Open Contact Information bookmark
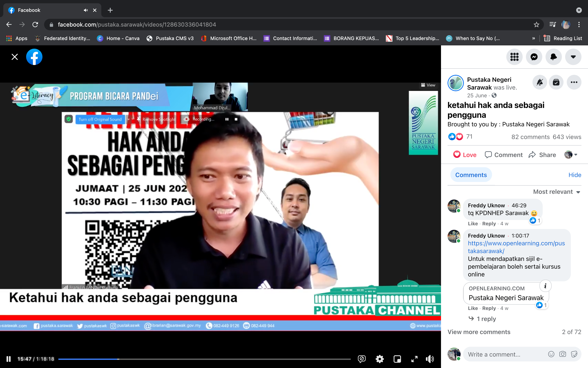This screenshot has width=588, height=368. pos(290,38)
